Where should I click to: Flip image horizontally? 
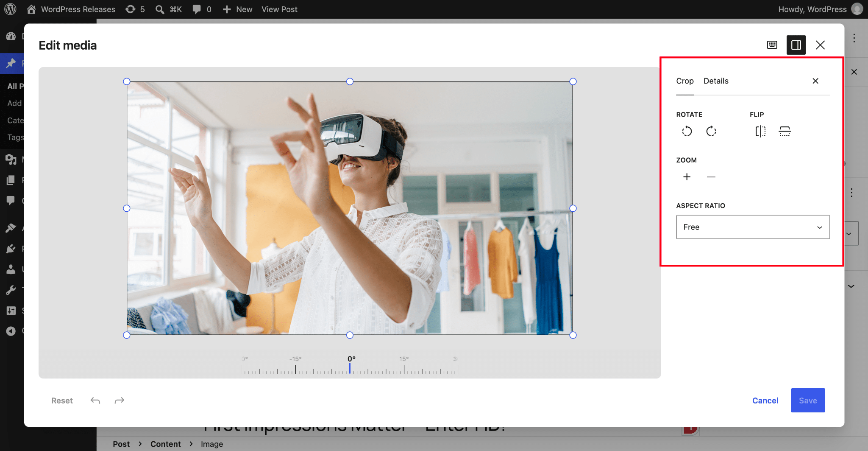[760, 132]
